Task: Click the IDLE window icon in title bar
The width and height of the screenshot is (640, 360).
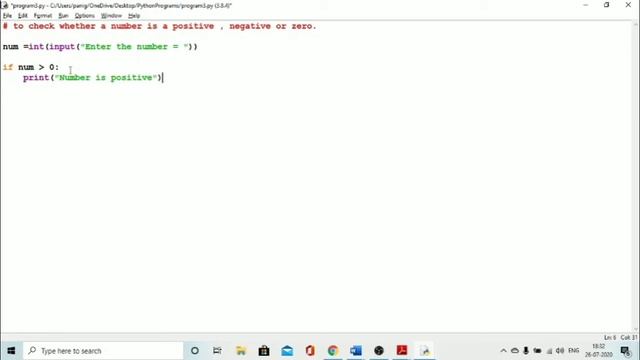Action: click(x=4, y=5)
